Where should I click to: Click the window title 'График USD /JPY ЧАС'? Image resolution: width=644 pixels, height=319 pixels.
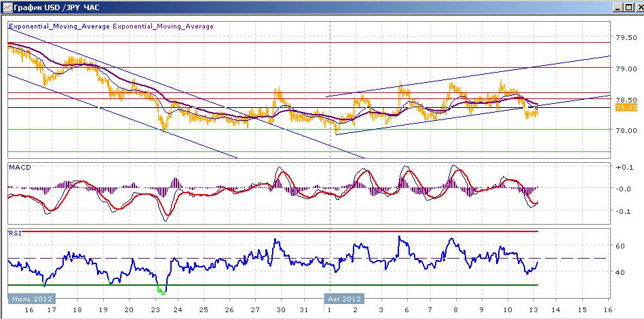pos(56,7)
